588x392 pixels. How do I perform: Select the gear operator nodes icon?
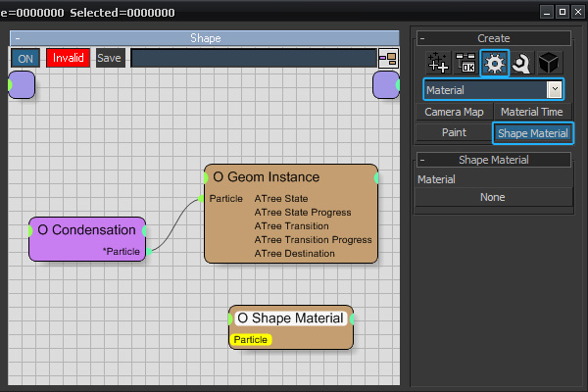(494, 63)
